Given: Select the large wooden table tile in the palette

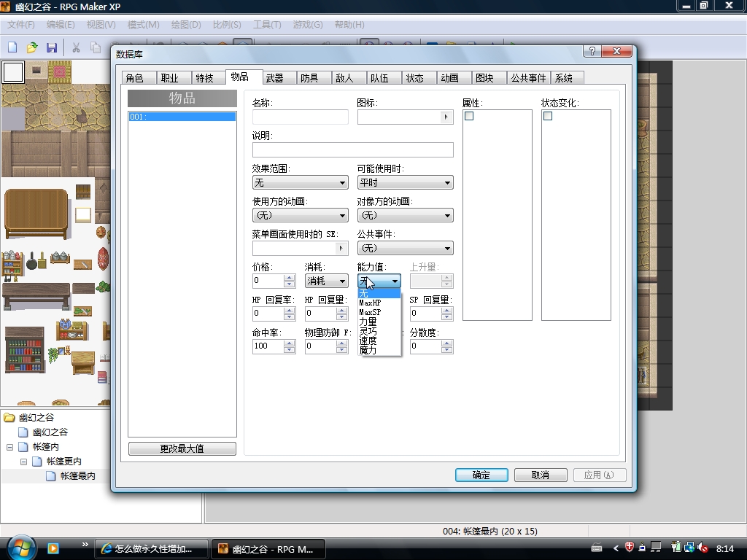Looking at the screenshot, I should (36, 213).
